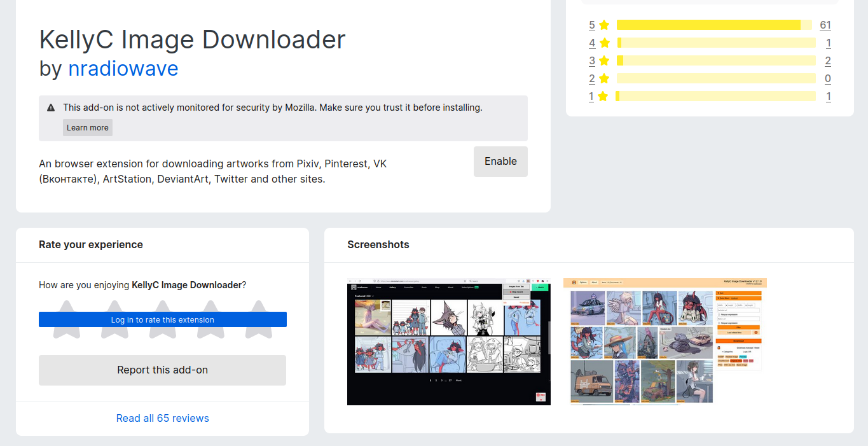This screenshot has width=868, height=446.
Task: Open the orange downloader panel screenshot thumbnail
Action: pos(665,341)
